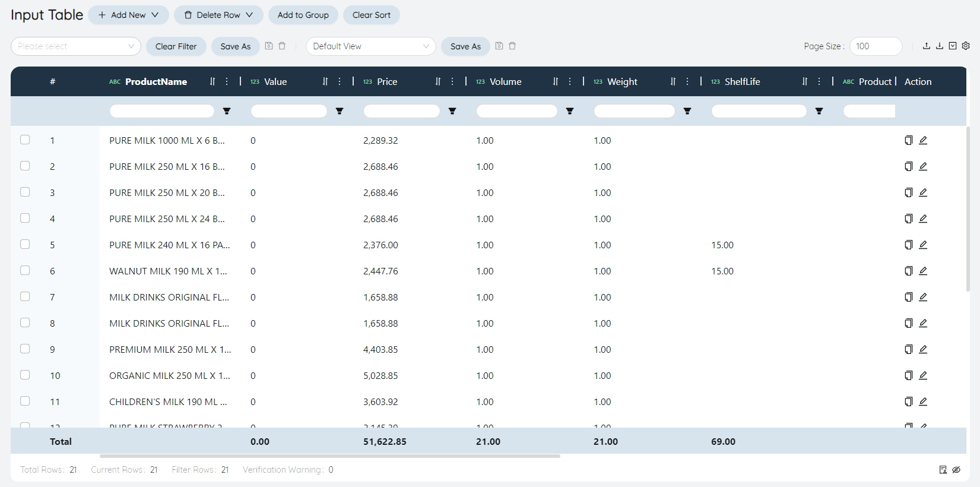This screenshot has width=980, height=487.
Task: Click the ProductName filter text box
Action: pos(162,111)
